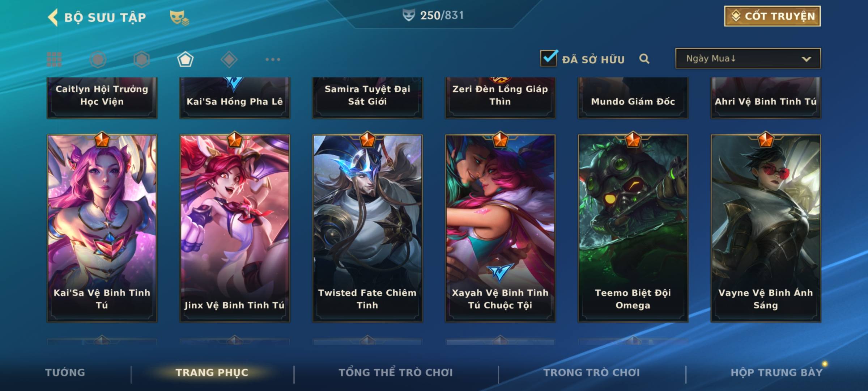Image resolution: width=868 pixels, height=391 pixels.
Task: Switch to the Tướng tab
Action: pyautogui.click(x=65, y=373)
